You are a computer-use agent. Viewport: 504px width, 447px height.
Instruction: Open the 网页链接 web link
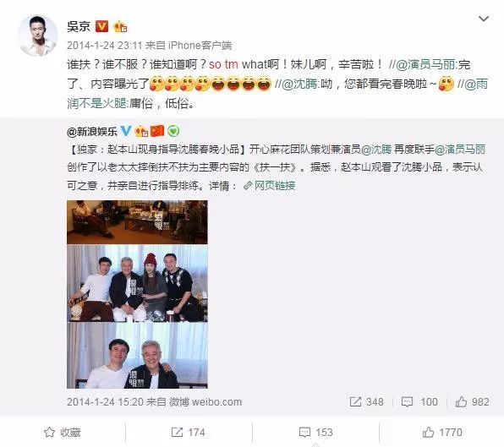(270, 186)
